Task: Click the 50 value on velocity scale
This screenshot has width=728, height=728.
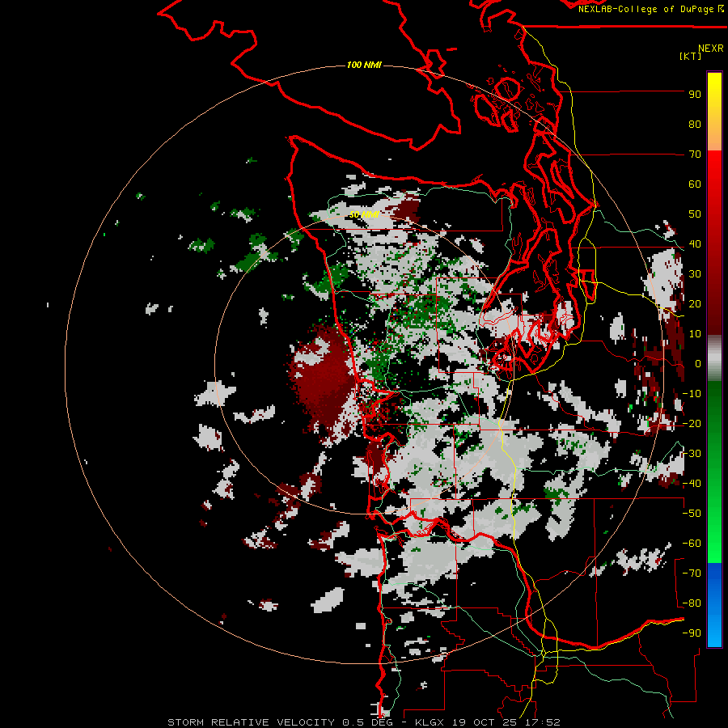Action: pos(695,214)
